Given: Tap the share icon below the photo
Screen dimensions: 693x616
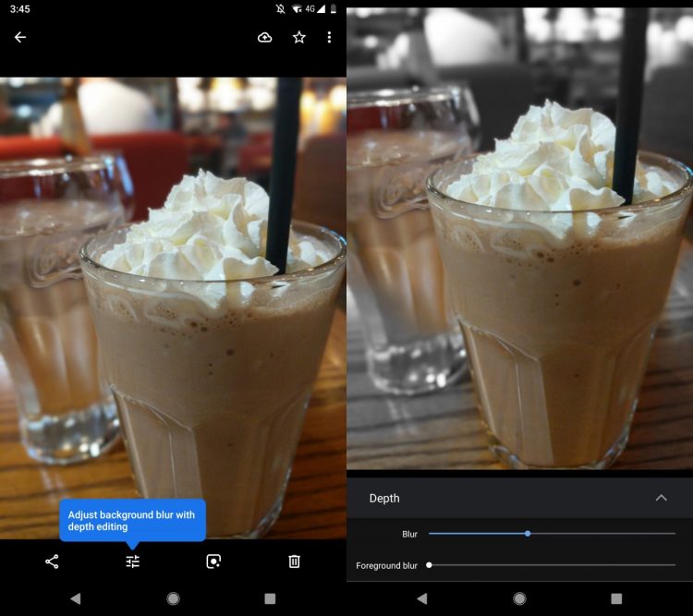Looking at the screenshot, I should 52,562.
